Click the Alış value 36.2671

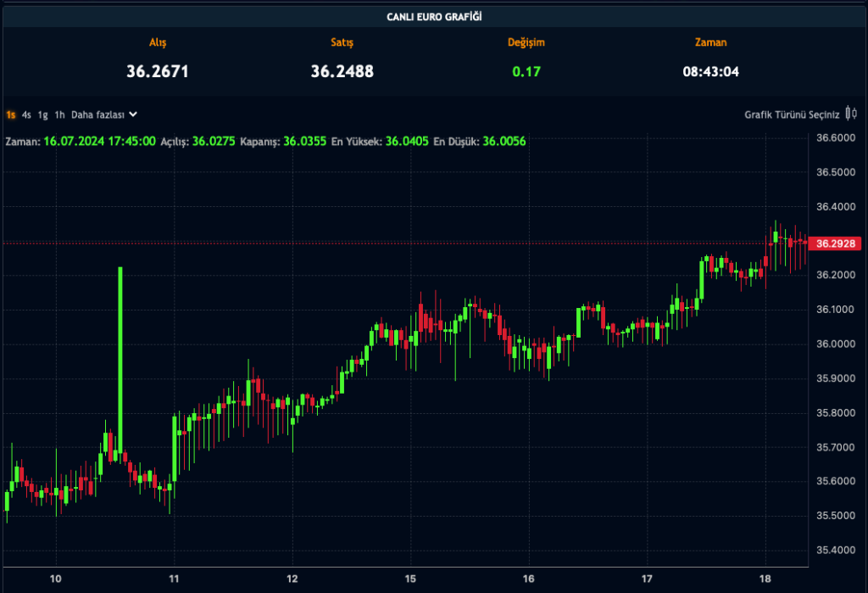pyautogui.click(x=157, y=71)
